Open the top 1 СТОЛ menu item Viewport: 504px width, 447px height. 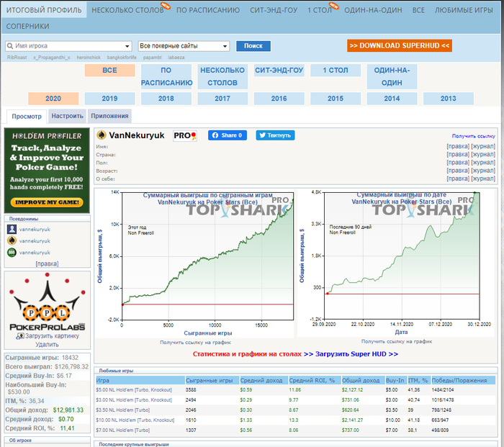pos(320,10)
